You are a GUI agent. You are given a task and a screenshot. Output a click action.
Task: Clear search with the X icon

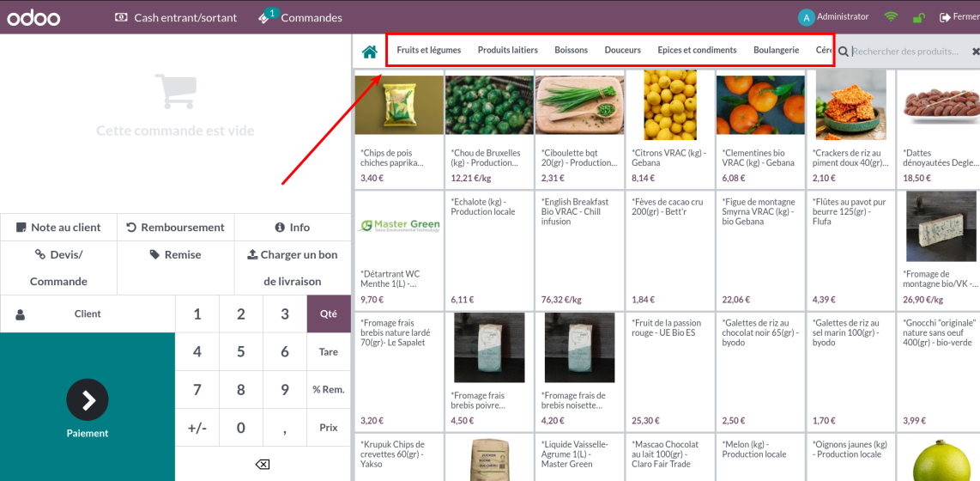[975, 52]
